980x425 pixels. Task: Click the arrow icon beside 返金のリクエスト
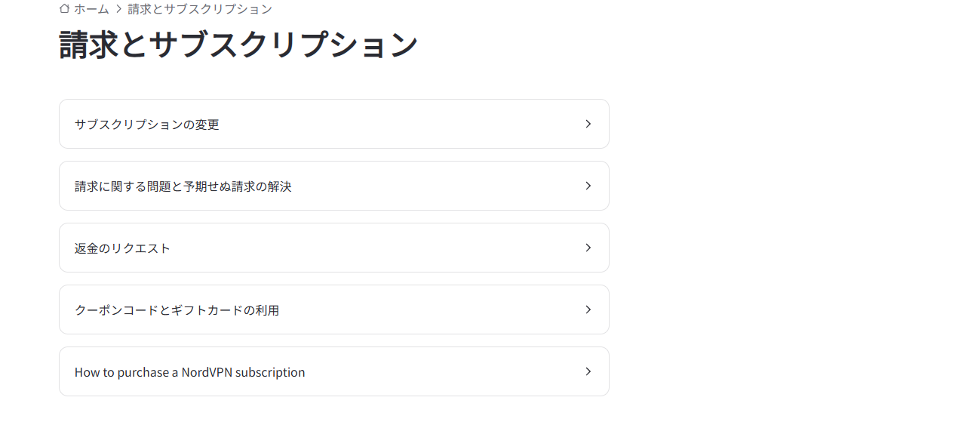tap(588, 248)
